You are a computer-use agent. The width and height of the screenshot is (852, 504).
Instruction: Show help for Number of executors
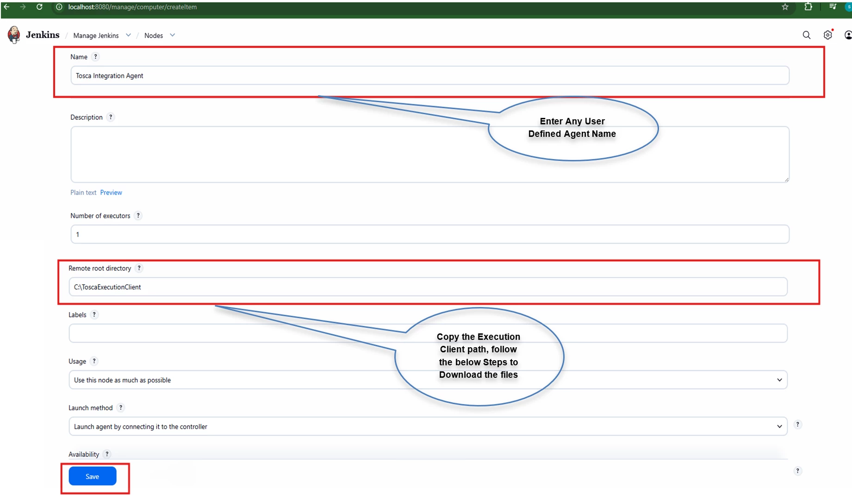(138, 215)
